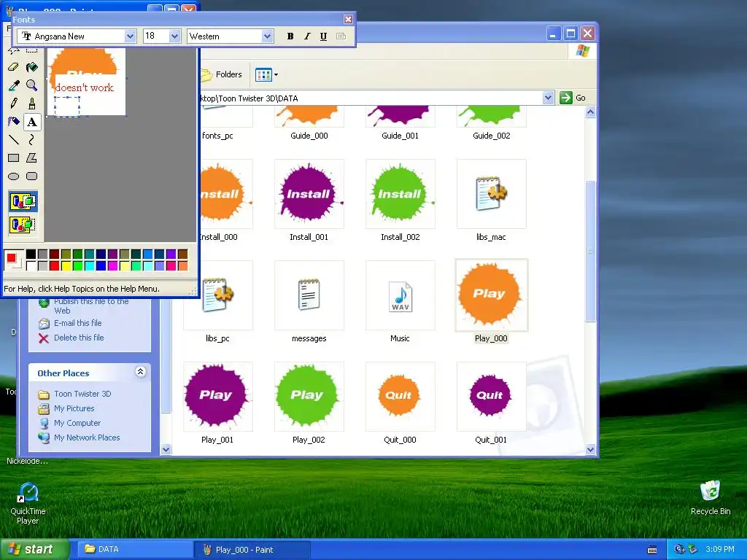Click the file list scroll down arrow
The width and height of the screenshot is (747, 560).
pos(591,449)
